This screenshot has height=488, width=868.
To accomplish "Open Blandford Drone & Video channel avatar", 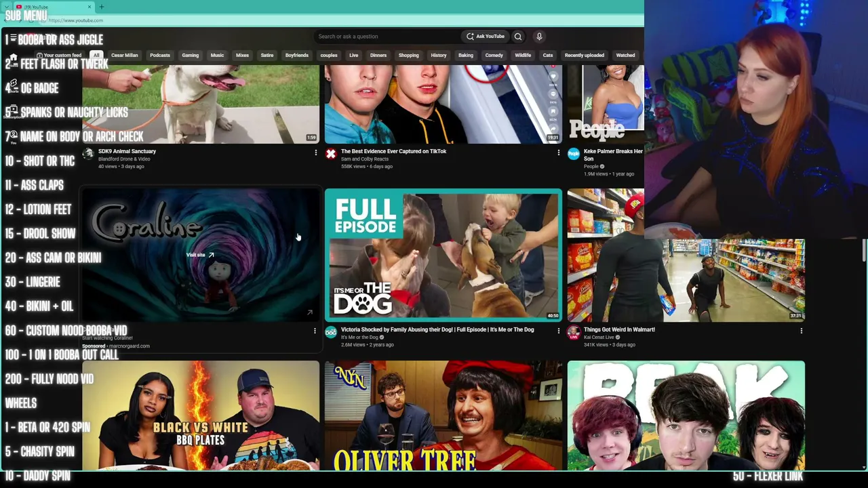I will (x=88, y=155).
